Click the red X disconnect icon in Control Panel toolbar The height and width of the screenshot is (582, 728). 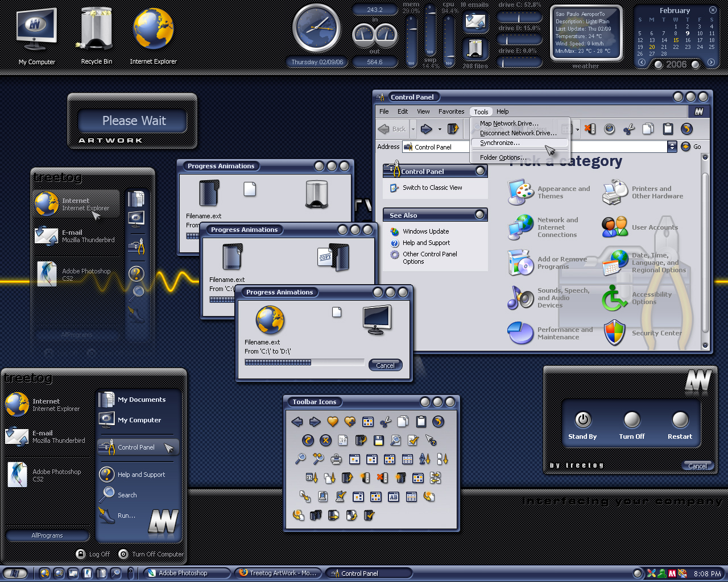tap(590, 129)
